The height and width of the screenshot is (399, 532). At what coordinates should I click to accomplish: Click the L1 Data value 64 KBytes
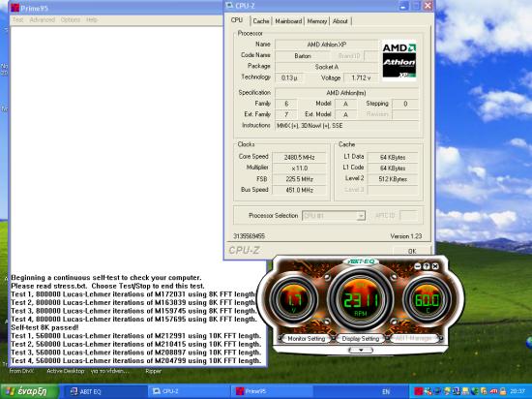tap(393, 157)
